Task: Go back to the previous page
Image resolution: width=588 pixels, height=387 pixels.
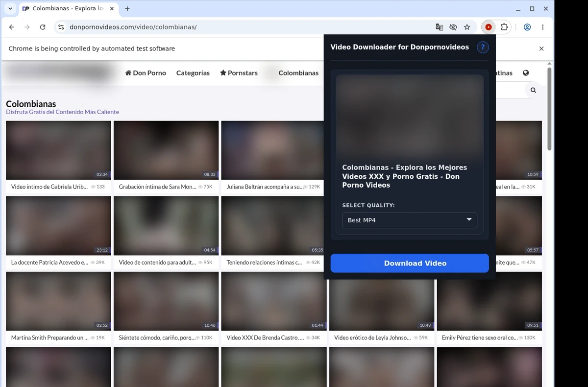Action: coord(12,27)
